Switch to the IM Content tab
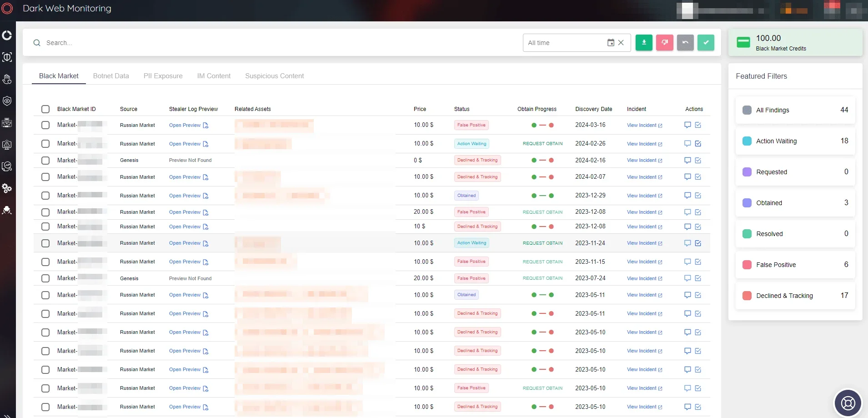 click(214, 76)
